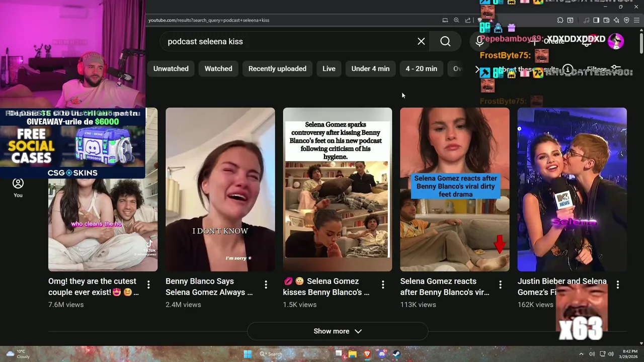Viewport: 644px width, 362px height.
Task: Open options for 'Selena Gomez kisses Benny Blanco's' video
Action: [x=383, y=285]
